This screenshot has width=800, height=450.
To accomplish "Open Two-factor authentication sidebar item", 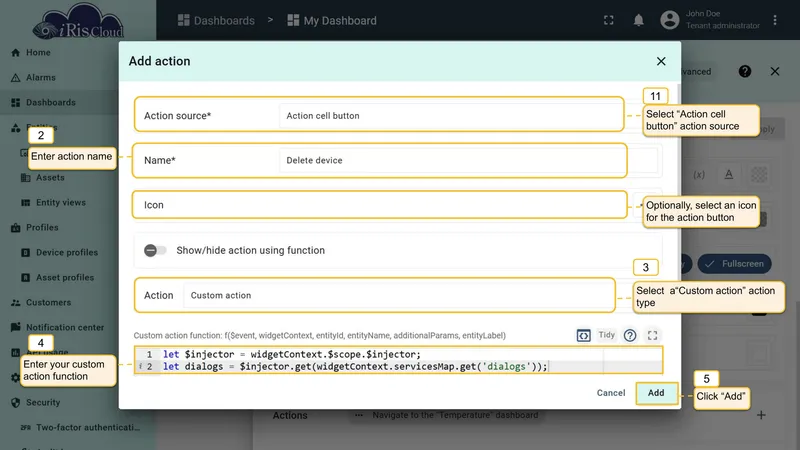I will click(x=88, y=428).
